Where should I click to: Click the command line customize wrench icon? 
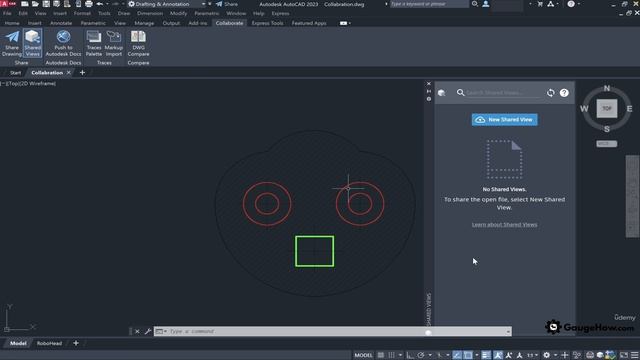coord(148,331)
